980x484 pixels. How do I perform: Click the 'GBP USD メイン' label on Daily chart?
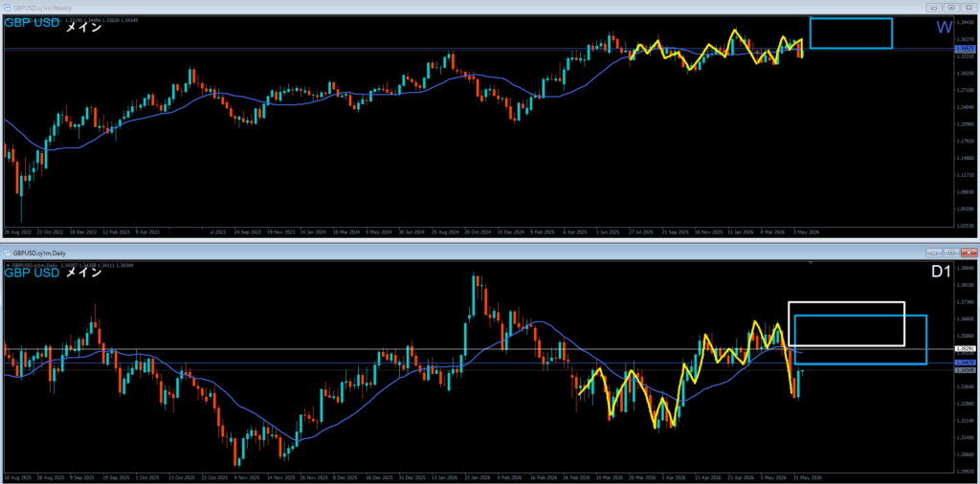coord(54,273)
